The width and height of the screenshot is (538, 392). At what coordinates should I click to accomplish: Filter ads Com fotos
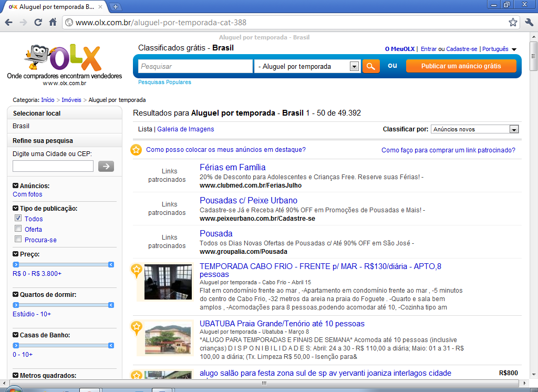27,194
